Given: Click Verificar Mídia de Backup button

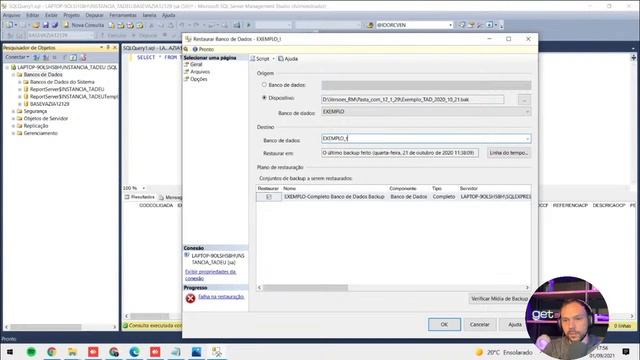Looking at the screenshot, I should [500, 299].
